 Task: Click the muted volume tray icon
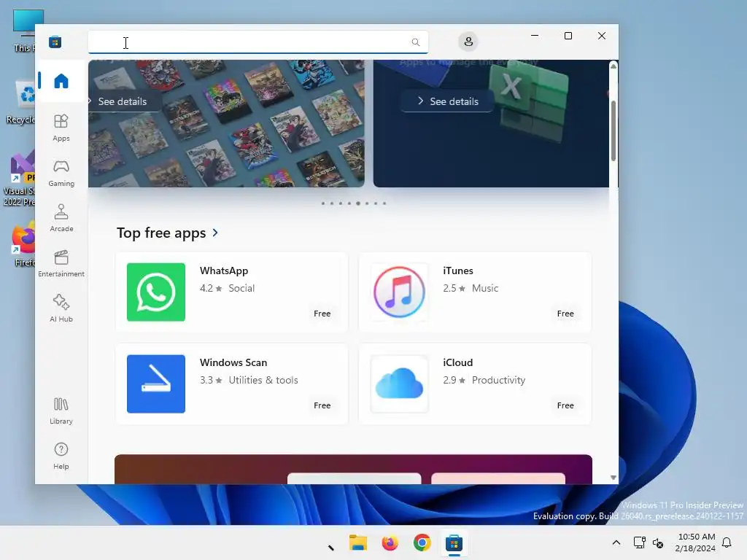click(658, 542)
